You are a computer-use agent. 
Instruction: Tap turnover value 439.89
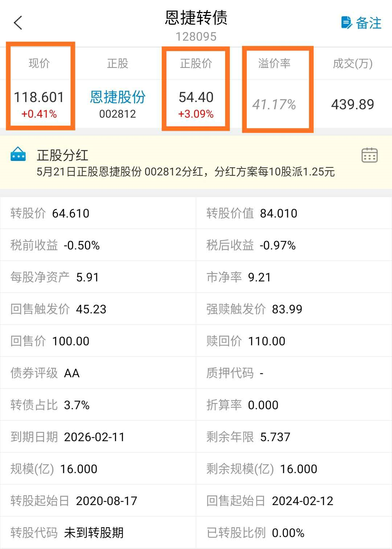[353, 105]
